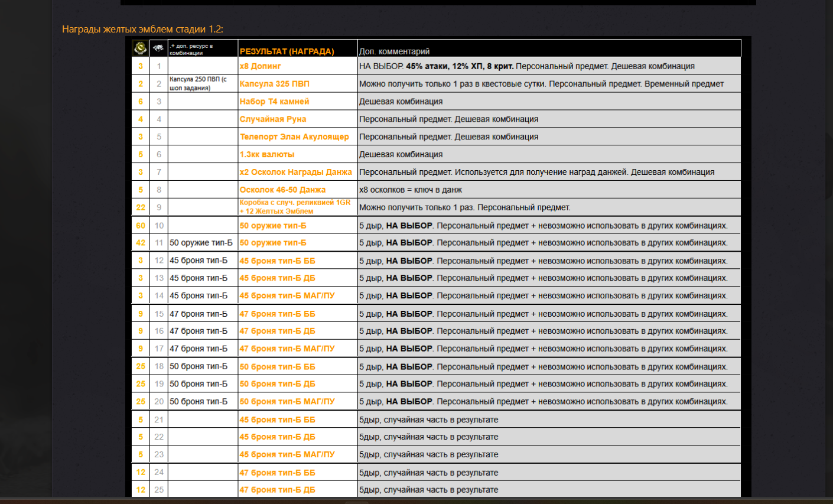
Task: Select 'Набор Т4 камней' reward entry
Action: (274, 102)
